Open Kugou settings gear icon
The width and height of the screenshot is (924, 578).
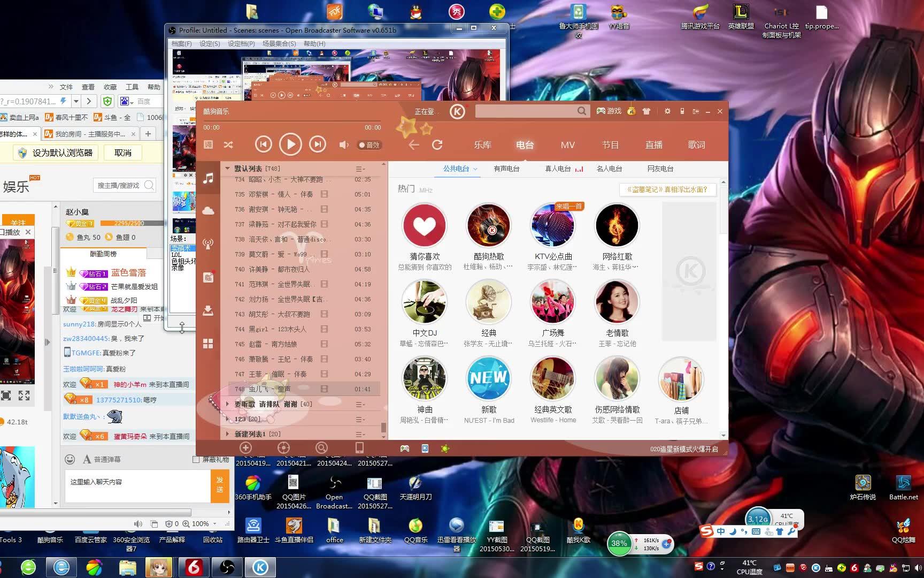(667, 111)
